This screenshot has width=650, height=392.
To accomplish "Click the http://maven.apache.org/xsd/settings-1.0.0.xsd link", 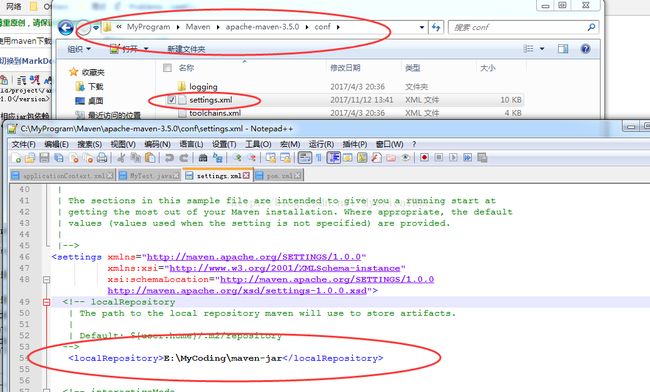I will tap(237, 291).
